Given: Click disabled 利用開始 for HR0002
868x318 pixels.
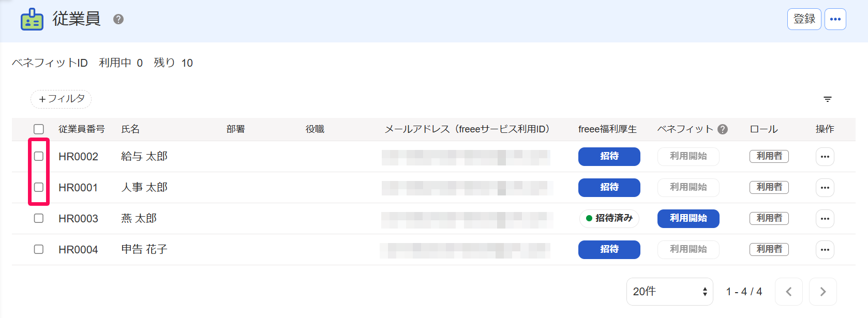Looking at the screenshot, I should [x=689, y=156].
